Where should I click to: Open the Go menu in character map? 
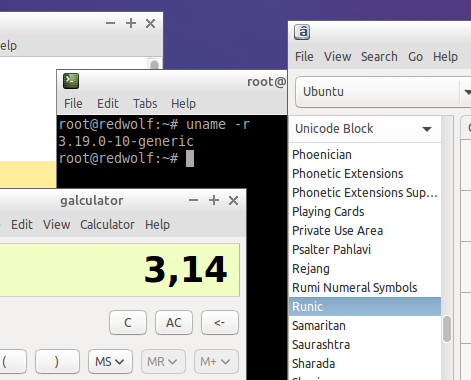tap(415, 56)
